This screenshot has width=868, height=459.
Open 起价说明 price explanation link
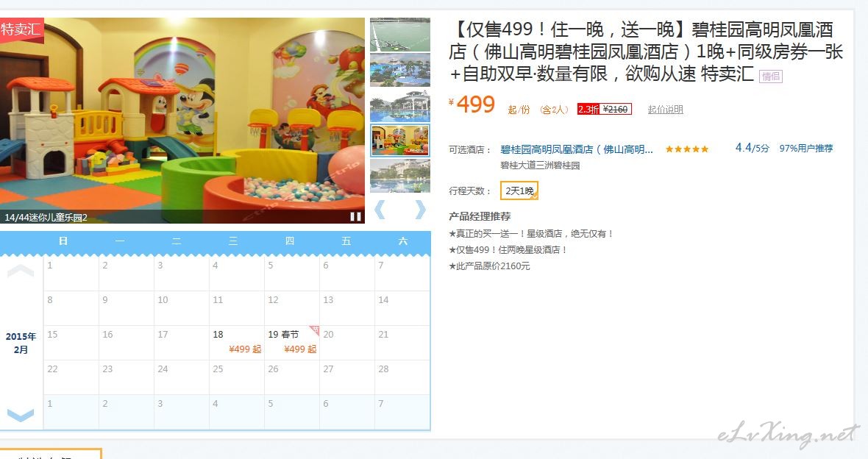click(666, 110)
